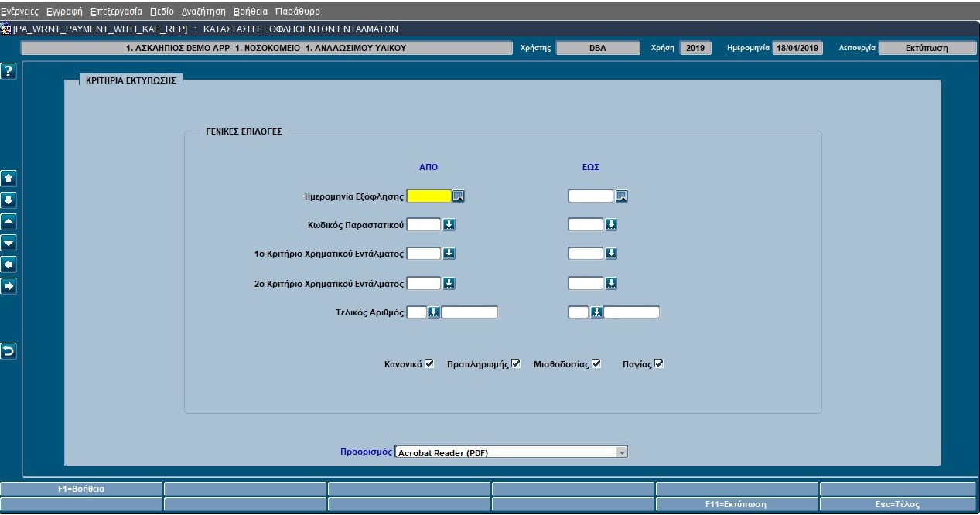Open list for ΕΩΣ Κωδικός Παραστατικού
The image size is (980, 515).
coord(611,225)
